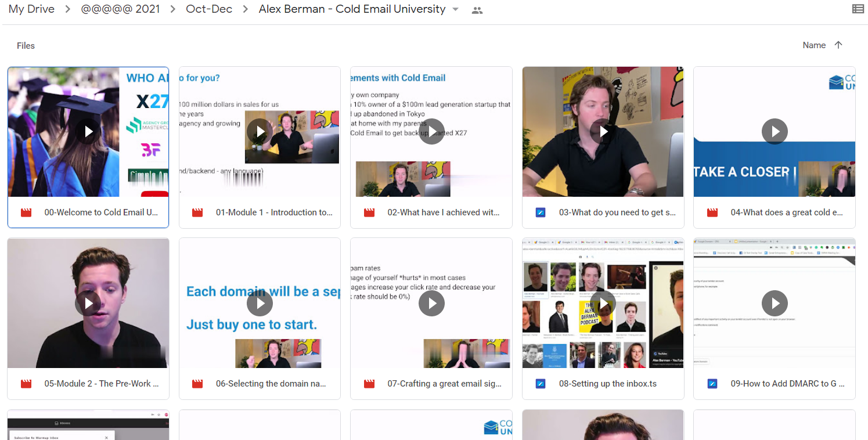Click the blue file icon for 03-What do you need

tap(541, 212)
